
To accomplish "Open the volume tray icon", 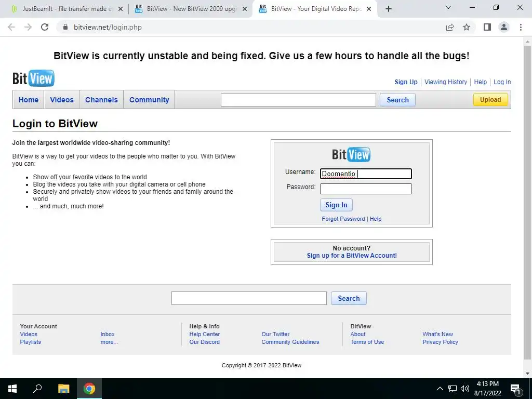I will click(465, 389).
